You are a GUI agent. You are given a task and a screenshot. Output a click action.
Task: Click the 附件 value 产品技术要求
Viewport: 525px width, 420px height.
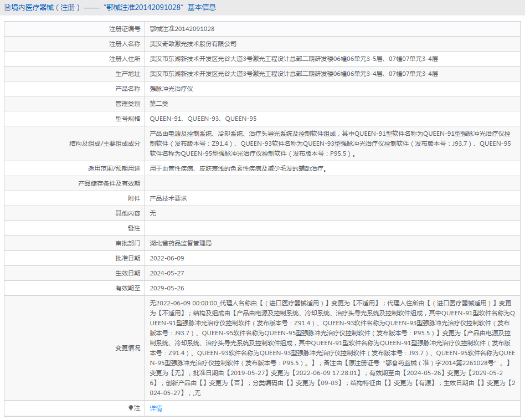168,198
